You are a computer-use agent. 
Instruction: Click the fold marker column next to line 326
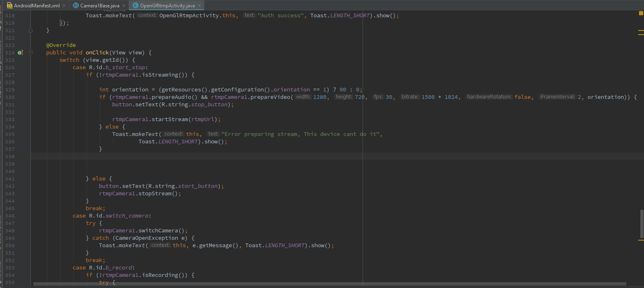coord(30,67)
